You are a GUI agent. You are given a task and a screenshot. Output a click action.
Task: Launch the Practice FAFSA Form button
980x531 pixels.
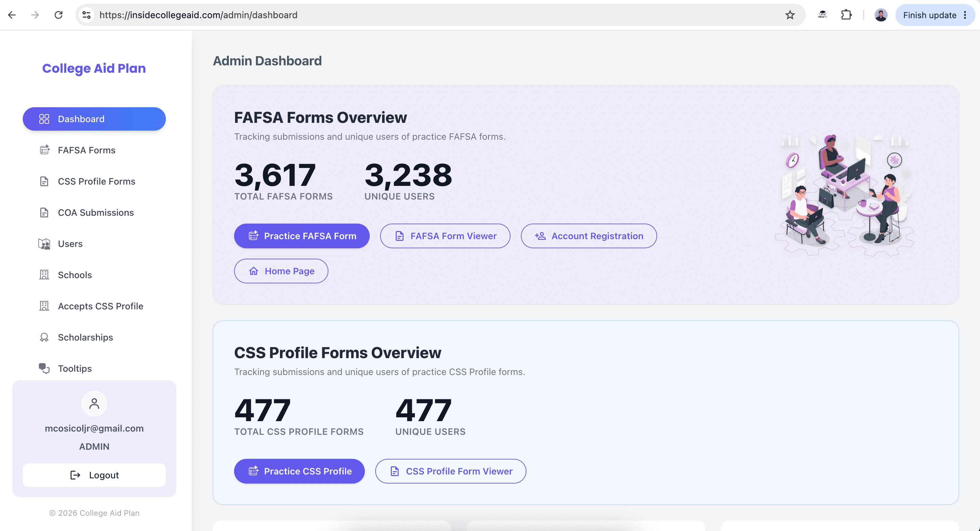(302, 236)
